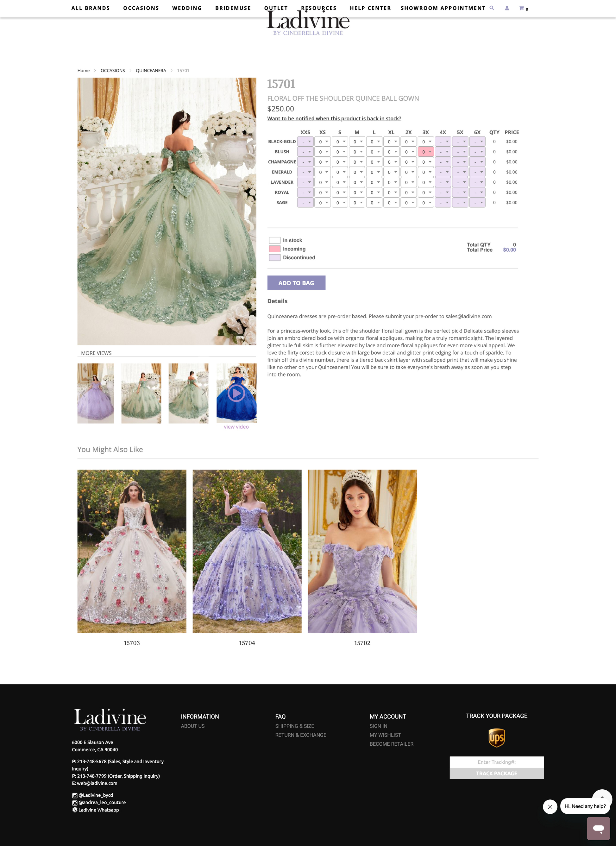This screenshot has width=616, height=846.
Task: Open the user account icon
Action: tap(507, 8)
